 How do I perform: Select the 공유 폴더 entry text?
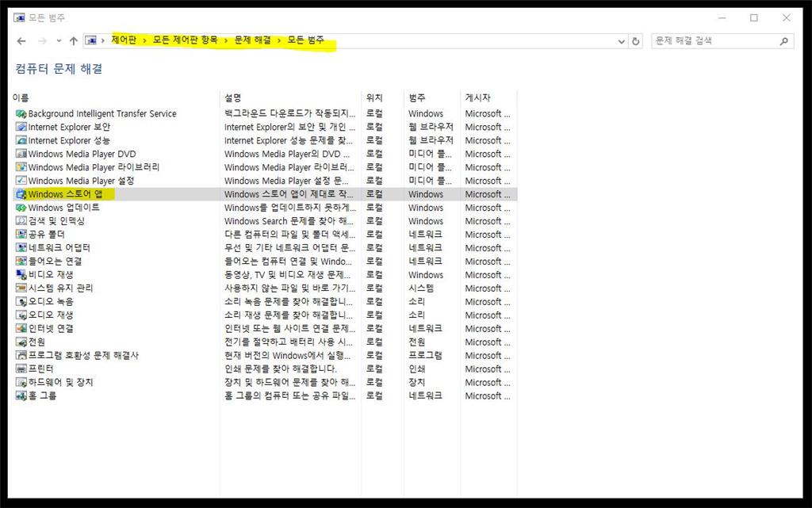47,235
